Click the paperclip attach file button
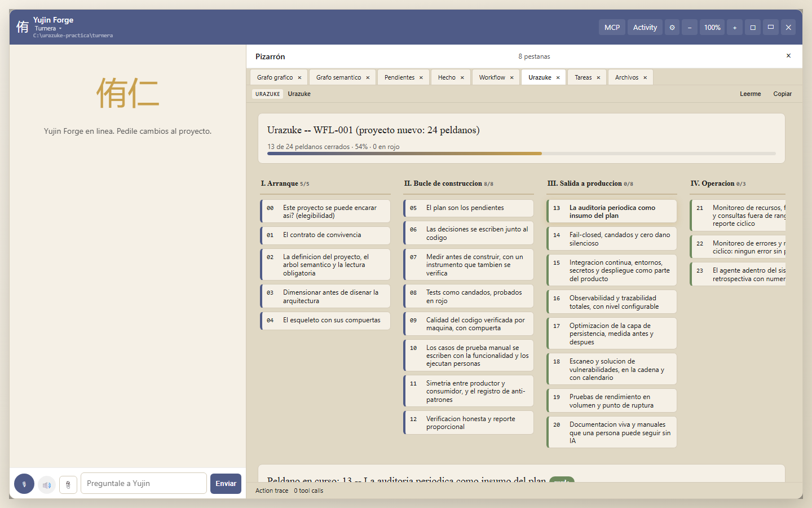This screenshot has width=812, height=508. [x=68, y=484]
